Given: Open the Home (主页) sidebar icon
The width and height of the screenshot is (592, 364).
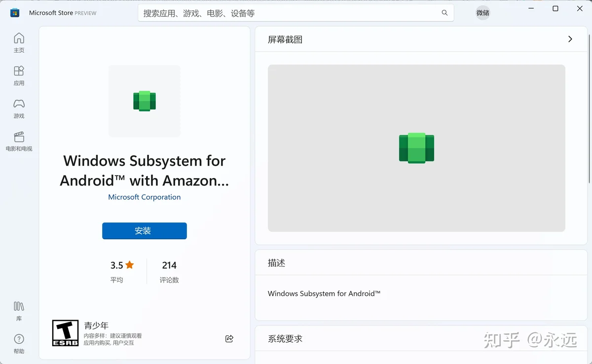Looking at the screenshot, I should [x=19, y=42].
